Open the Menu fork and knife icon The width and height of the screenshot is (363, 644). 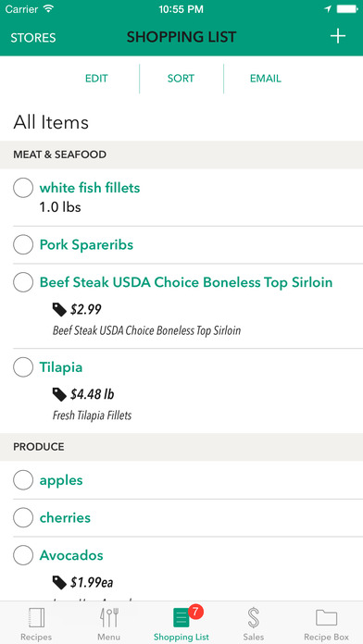pyautogui.click(x=109, y=618)
